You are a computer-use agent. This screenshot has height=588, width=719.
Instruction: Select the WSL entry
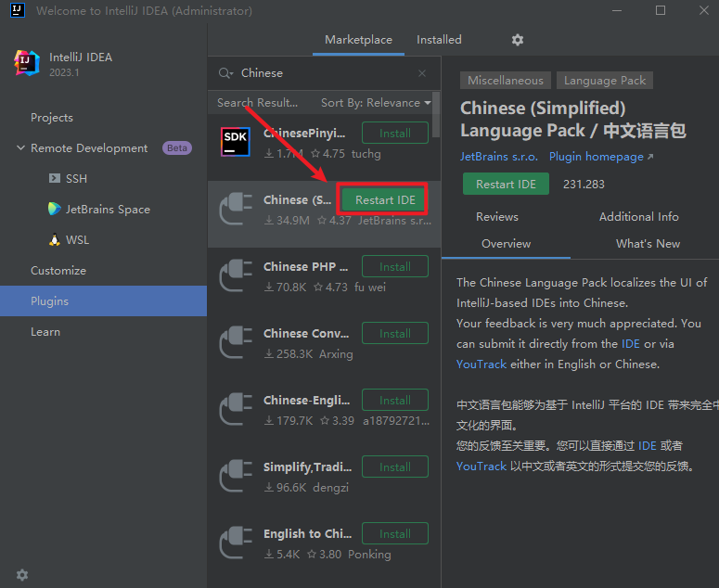[77, 239]
